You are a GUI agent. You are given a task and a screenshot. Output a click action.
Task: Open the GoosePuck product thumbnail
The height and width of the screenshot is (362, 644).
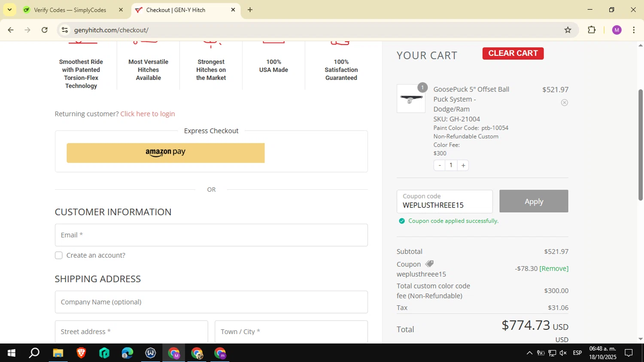[x=411, y=98]
